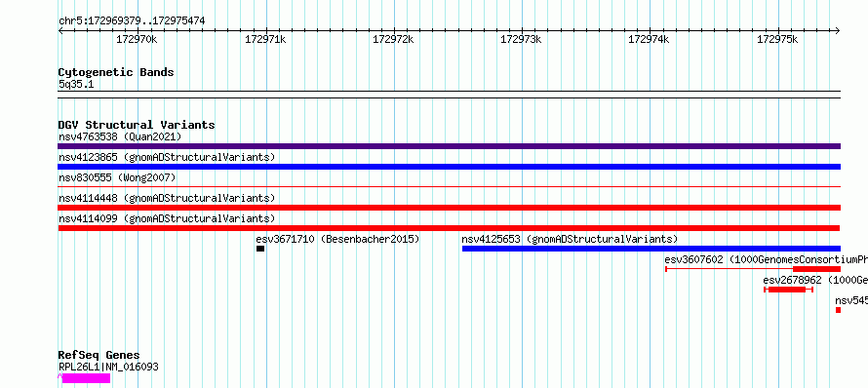The image size is (868, 388).
Task: Click the 5q35.1 cytogenetic band bar
Action: coord(449,95)
